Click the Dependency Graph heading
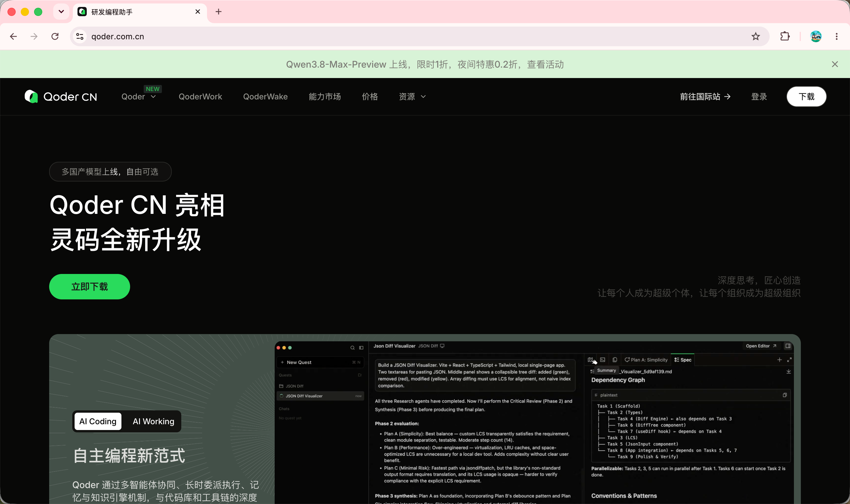 pyautogui.click(x=618, y=380)
